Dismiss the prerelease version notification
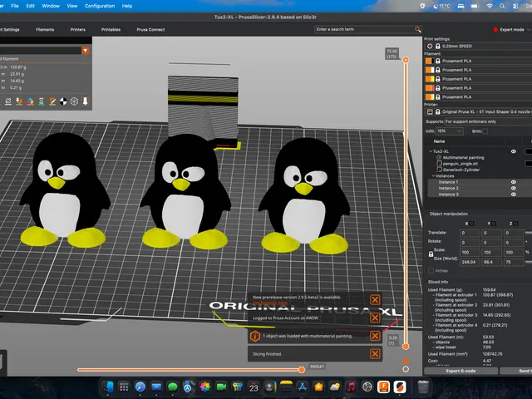 (375, 300)
